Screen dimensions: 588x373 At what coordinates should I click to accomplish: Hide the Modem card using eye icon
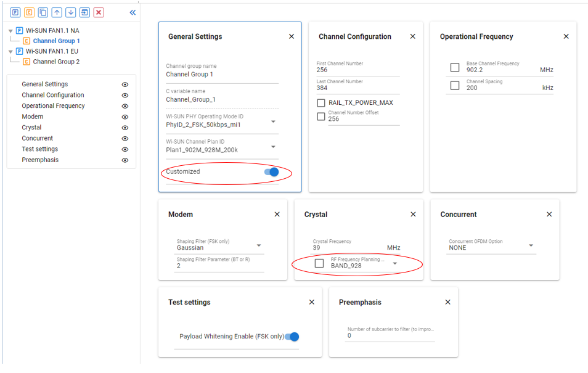click(x=125, y=117)
